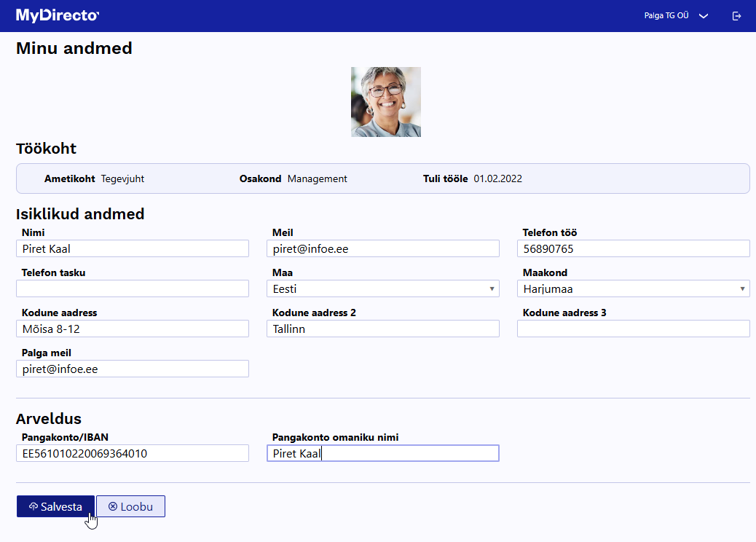The image size is (756, 542).
Task: Open the Maakond county dropdown
Action: [x=634, y=289]
